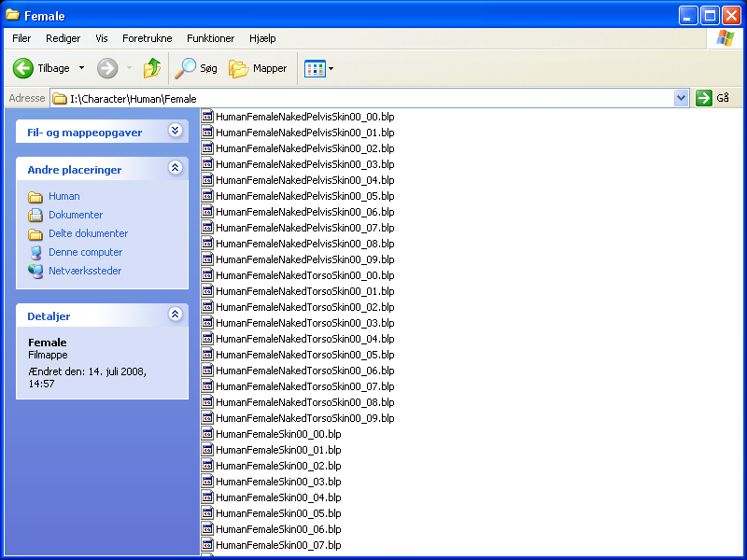
Task: Select file name HumanFemaleNakedTorsoSkin00_07.blp
Action: tap(305, 386)
